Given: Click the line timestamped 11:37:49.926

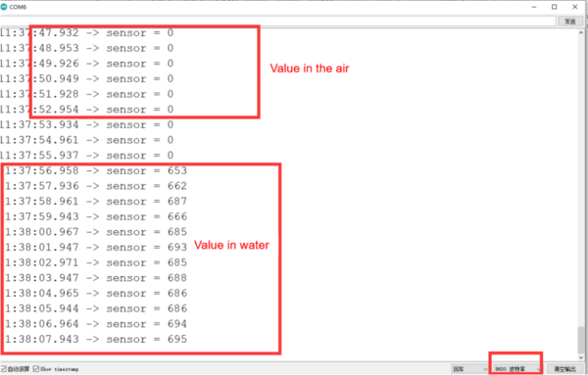Looking at the screenshot, I should pos(87,64).
